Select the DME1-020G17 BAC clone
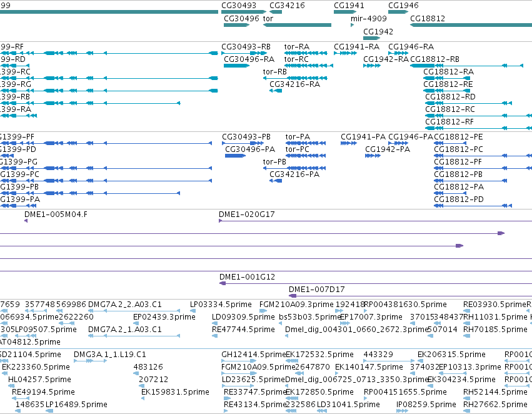532x414 pixels. pyautogui.click(x=375, y=221)
